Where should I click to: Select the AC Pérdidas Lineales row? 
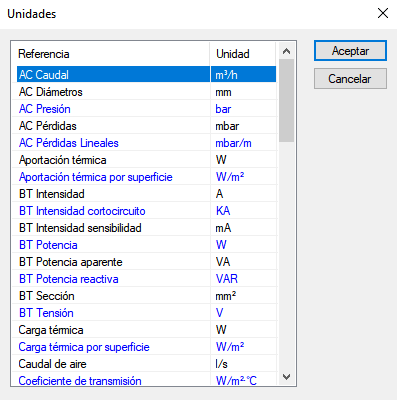click(144, 142)
